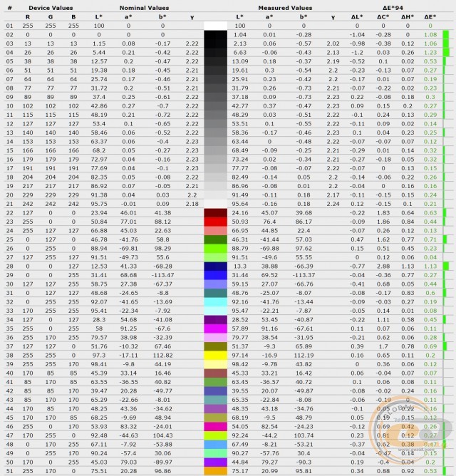Click the green ΔE bar beside row 28
The image size is (456, 476).
point(446,267)
